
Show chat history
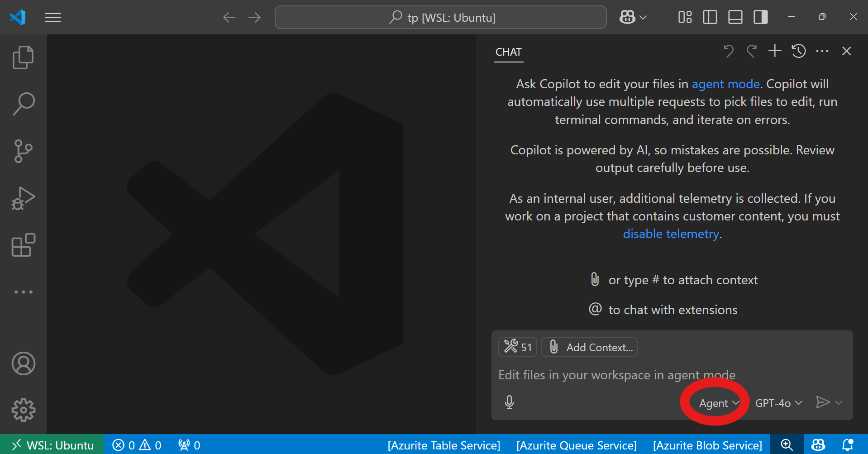click(799, 51)
